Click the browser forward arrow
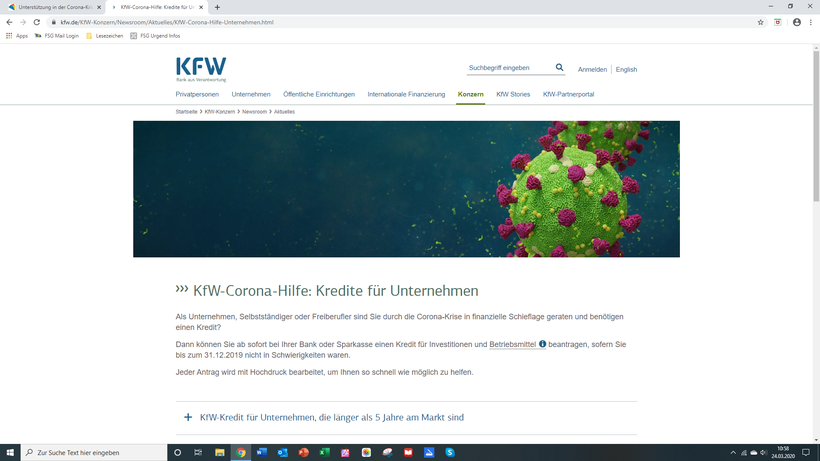This screenshot has width=820, height=461. 23,22
